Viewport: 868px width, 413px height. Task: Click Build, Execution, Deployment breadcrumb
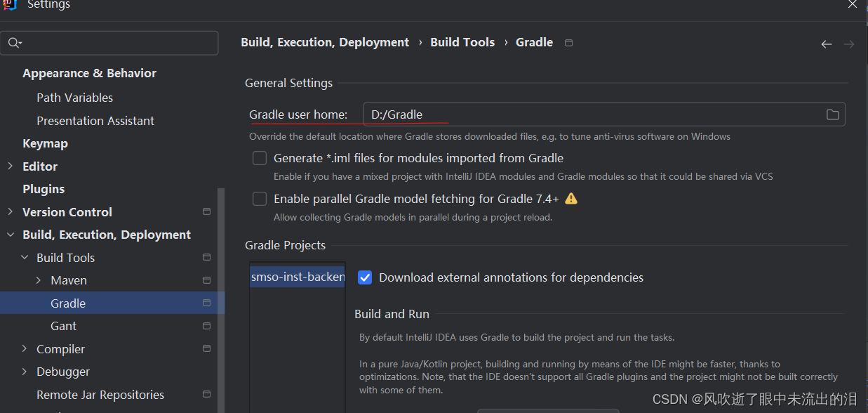[325, 42]
